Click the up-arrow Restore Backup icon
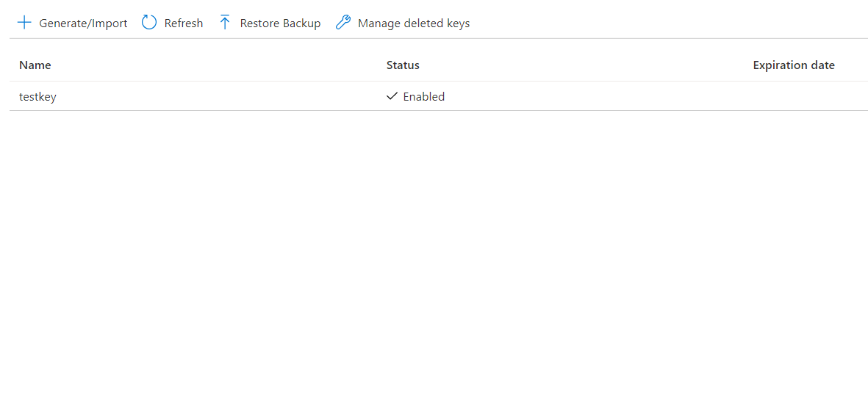 [225, 23]
